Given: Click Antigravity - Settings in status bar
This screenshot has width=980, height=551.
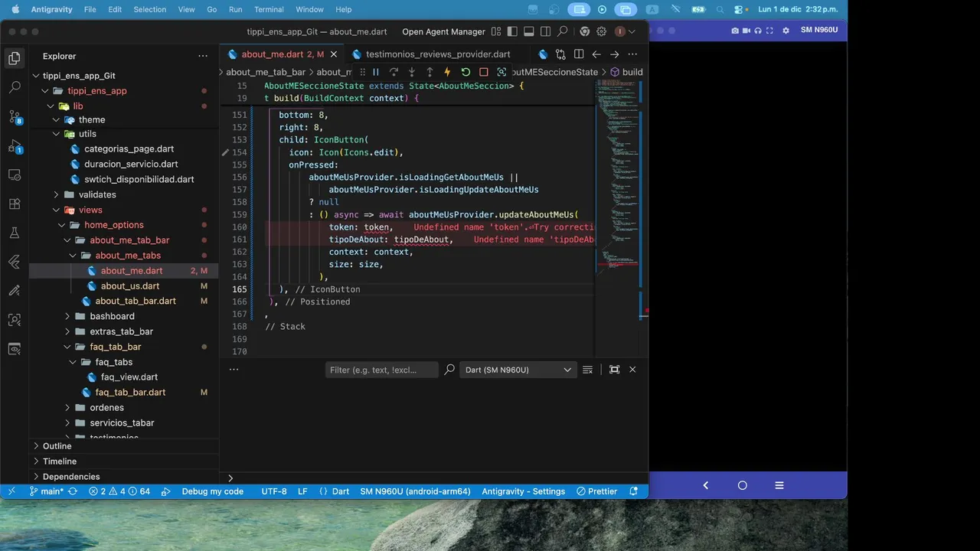Looking at the screenshot, I should 523,491.
